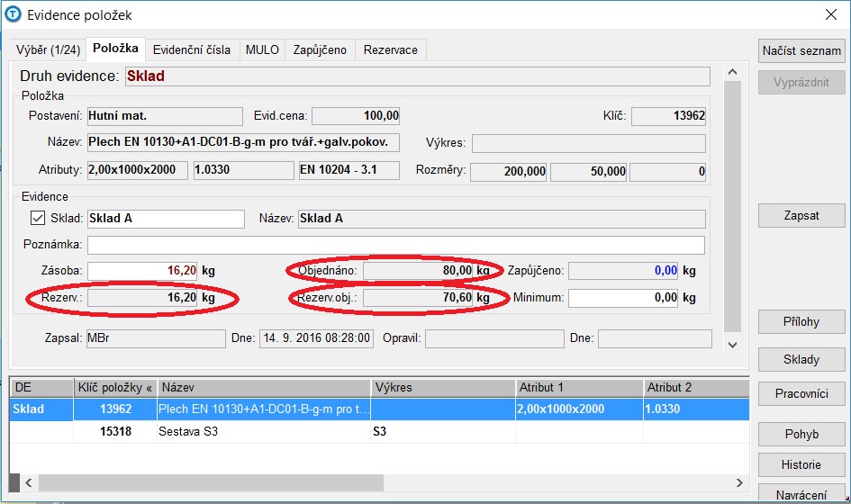The height and width of the screenshot is (504, 851).
Task: Click the table's horizontal scrollbar thumb
Action: coord(211,482)
